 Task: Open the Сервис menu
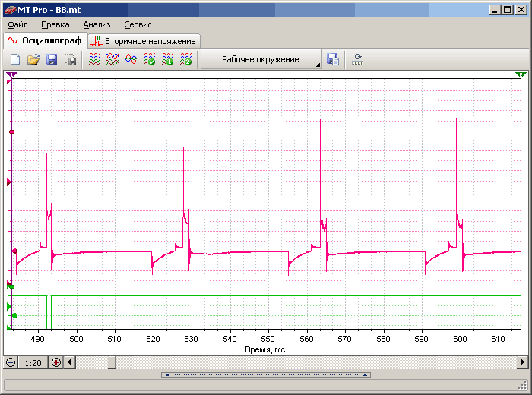click(x=138, y=24)
